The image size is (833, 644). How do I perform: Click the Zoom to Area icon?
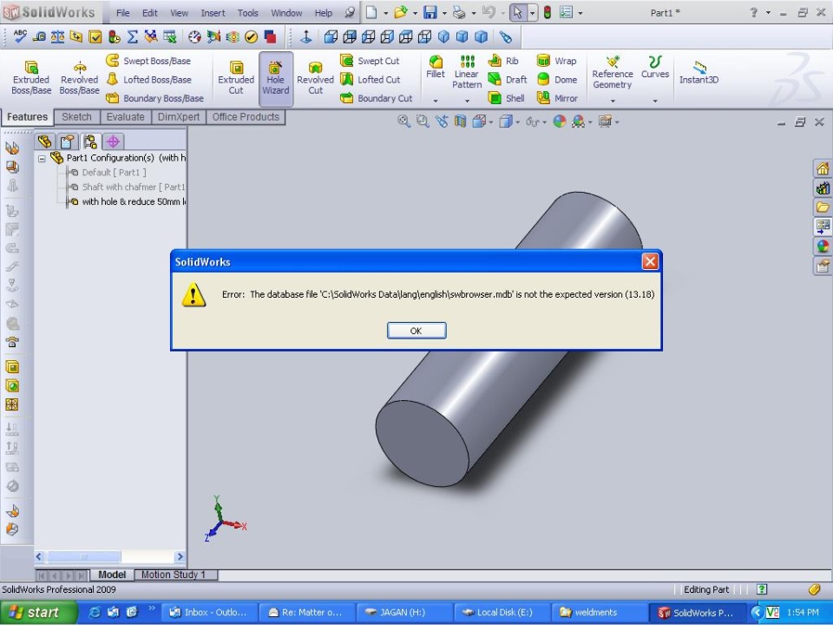tap(423, 122)
